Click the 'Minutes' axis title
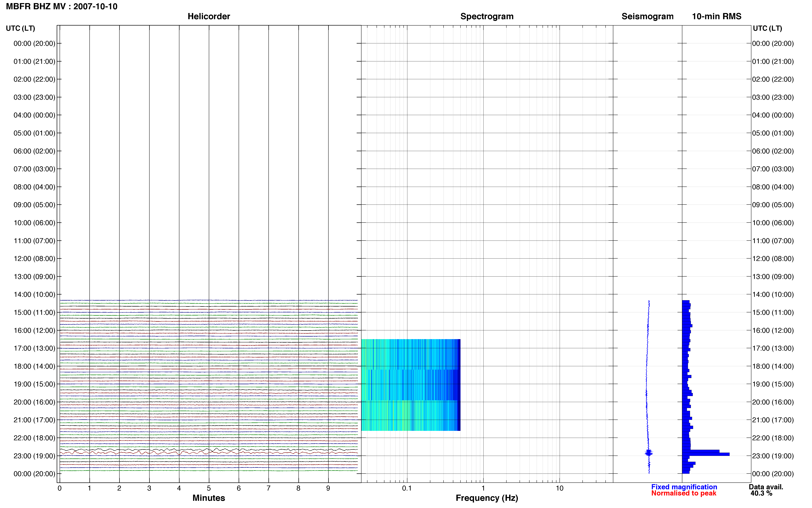The image size is (812, 508). [209, 498]
